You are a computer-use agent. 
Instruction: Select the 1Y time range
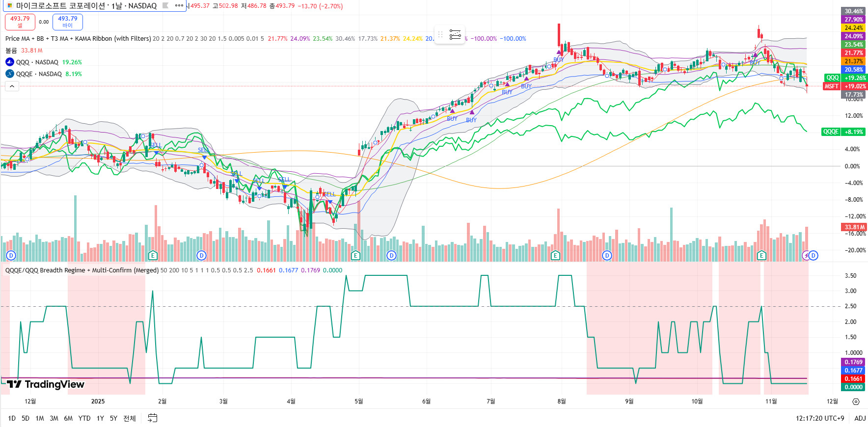coord(100,418)
